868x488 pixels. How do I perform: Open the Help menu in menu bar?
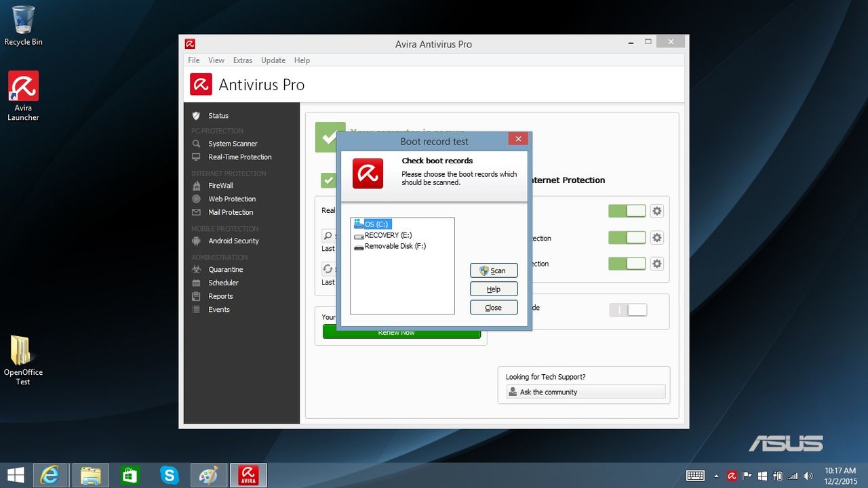point(302,60)
